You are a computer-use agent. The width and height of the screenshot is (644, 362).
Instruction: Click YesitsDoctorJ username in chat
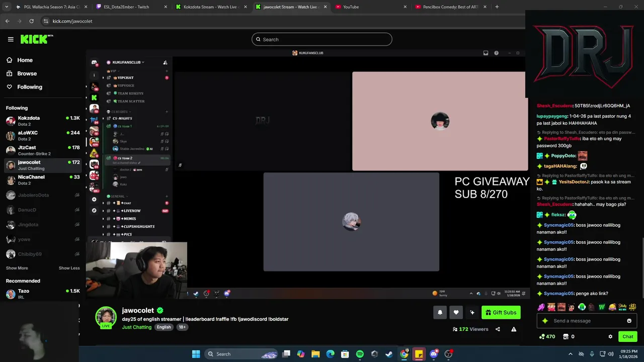pos(574,182)
